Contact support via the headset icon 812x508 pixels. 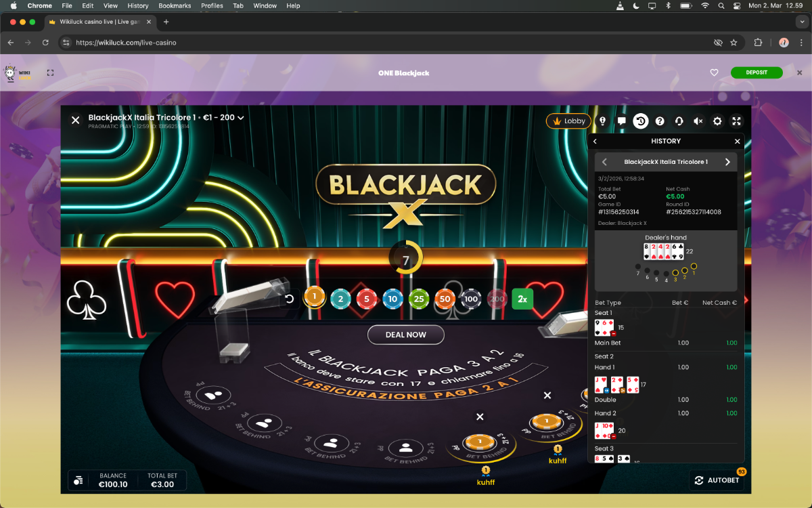[679, 121]
